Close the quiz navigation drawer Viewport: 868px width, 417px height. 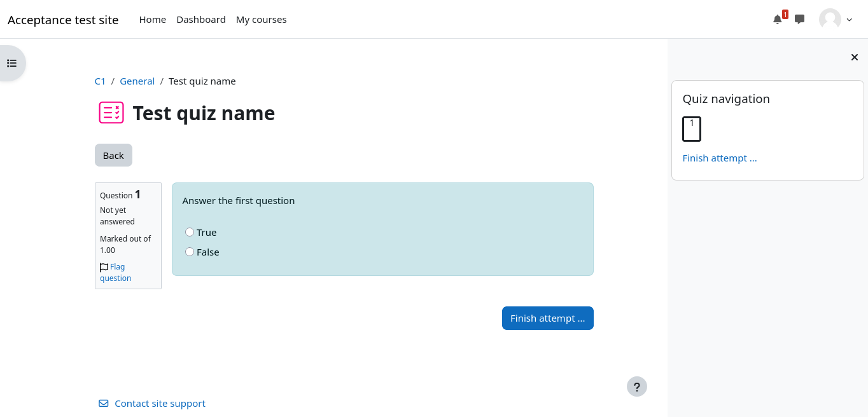tap(855, 58)
